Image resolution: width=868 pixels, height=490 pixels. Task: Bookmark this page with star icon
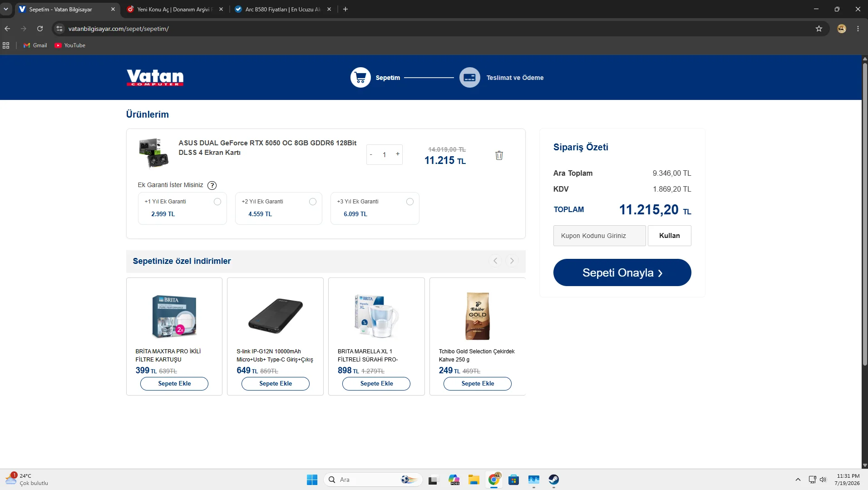tap(819, 29)
